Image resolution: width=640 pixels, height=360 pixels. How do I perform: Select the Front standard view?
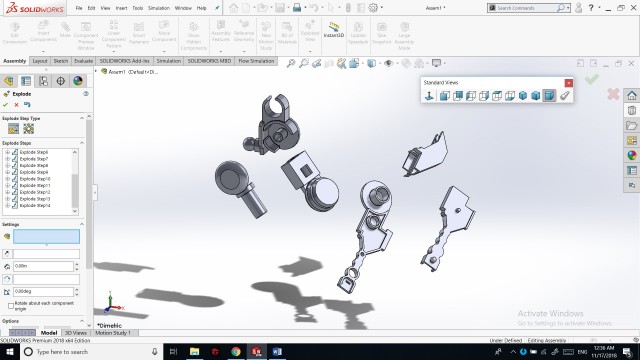click(444, 96)
